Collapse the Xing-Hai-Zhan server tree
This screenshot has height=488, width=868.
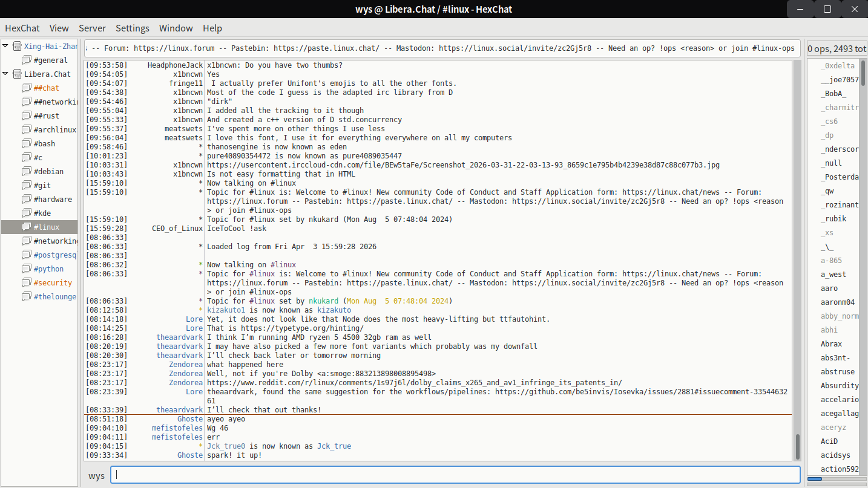point(6,47)
